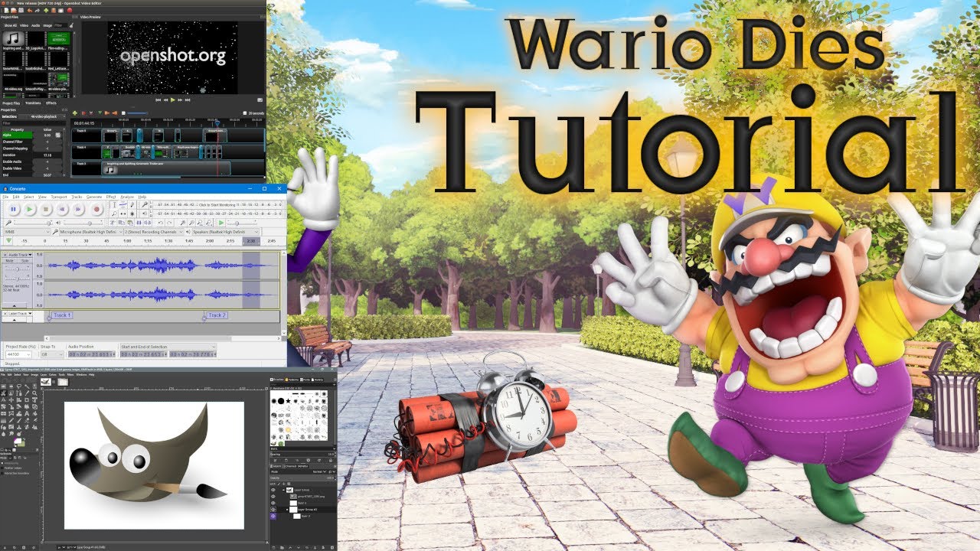Select Audacity's Draw pencil tool
Image resolution: width=980 pixels, height=551 pixels.
point(132,205)
